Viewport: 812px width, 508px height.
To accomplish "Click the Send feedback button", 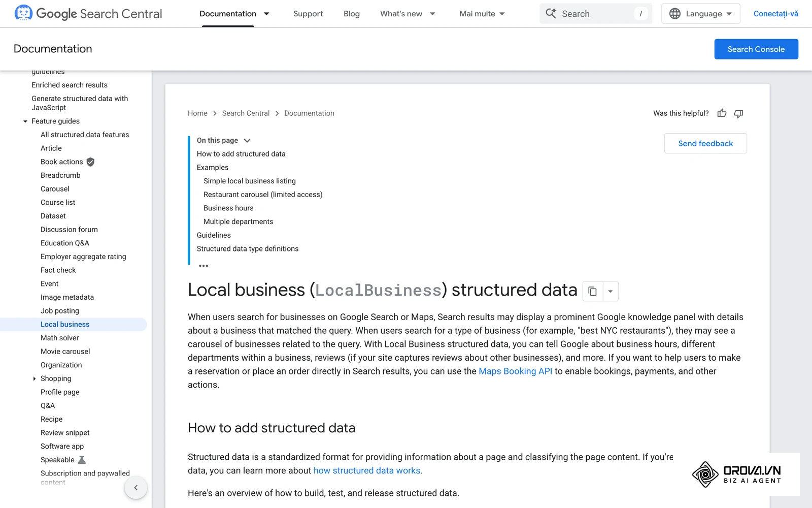I will pyautogui.click(x=705, y=143).
